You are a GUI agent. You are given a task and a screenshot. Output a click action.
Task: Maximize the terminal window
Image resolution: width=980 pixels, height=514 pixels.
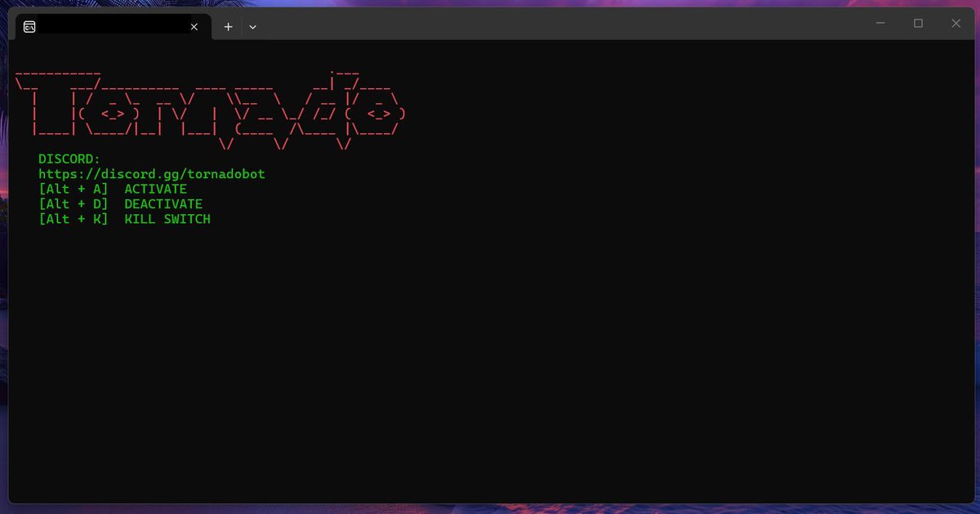coord(918,24)
